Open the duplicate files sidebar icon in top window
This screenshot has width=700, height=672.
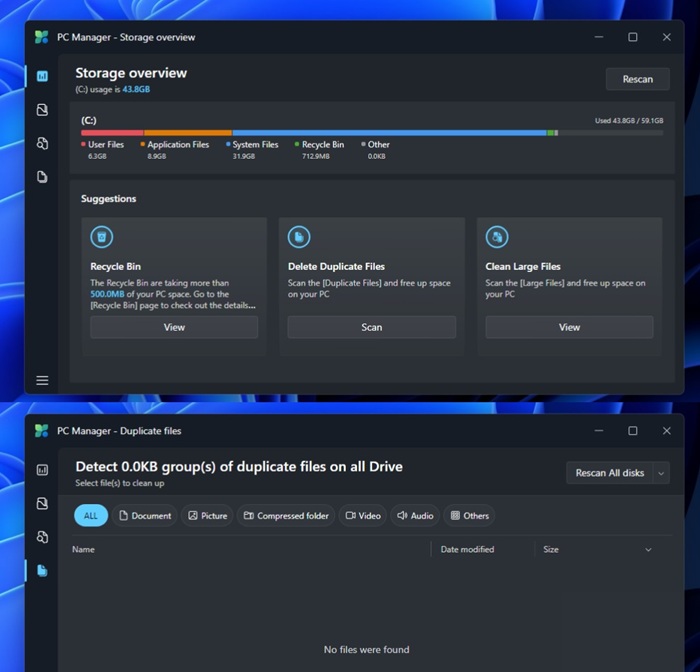click(x=42, y=177)
